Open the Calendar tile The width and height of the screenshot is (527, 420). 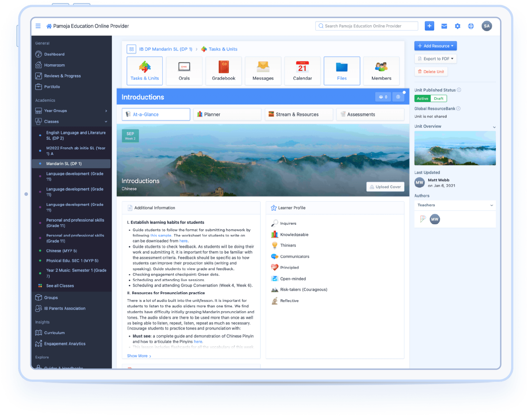click(302, 71)
